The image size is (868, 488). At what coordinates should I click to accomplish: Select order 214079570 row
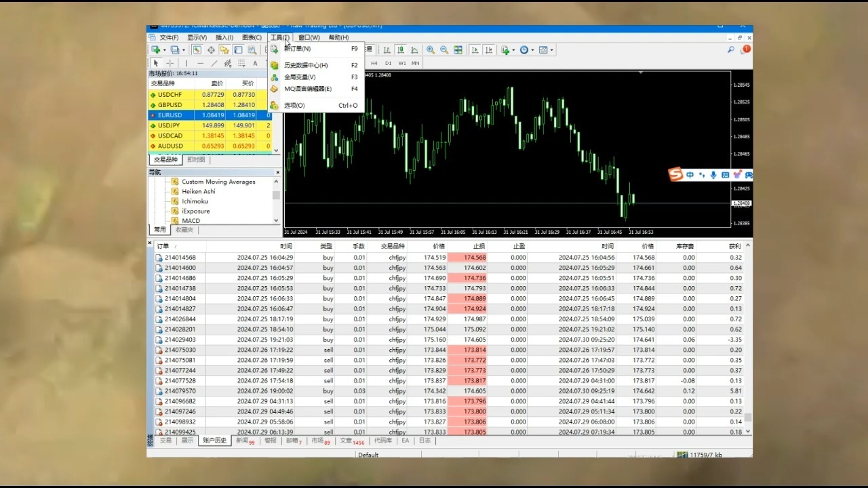tap(449, 391)
